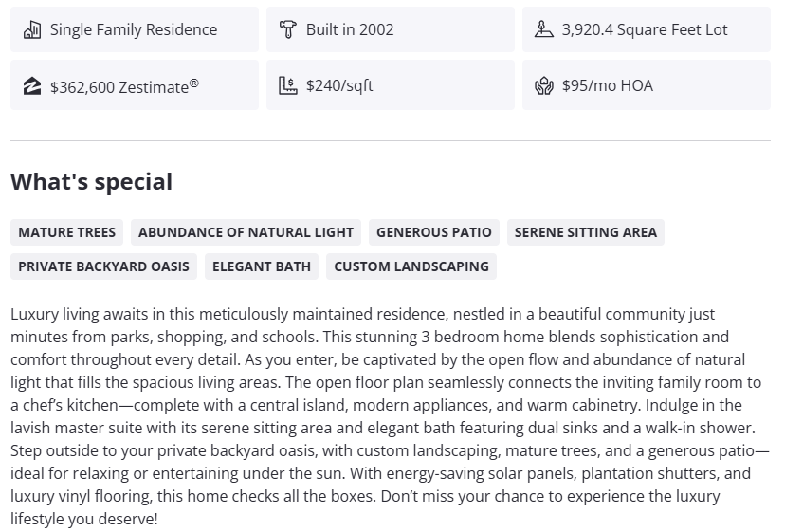Click the 3,920.4 Square Feet Lot text
This screenshot has height=532, width=803.
click(645, 29)
